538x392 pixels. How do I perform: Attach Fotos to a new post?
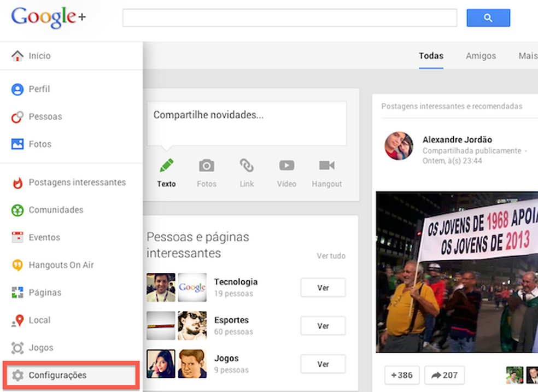(x=206, y=172)
